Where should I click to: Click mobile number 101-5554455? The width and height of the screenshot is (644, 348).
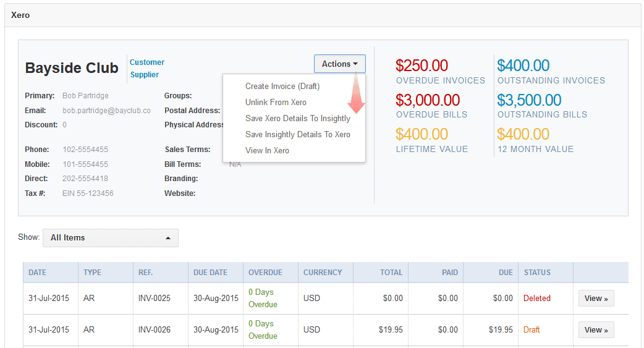(x=85, y=164)
